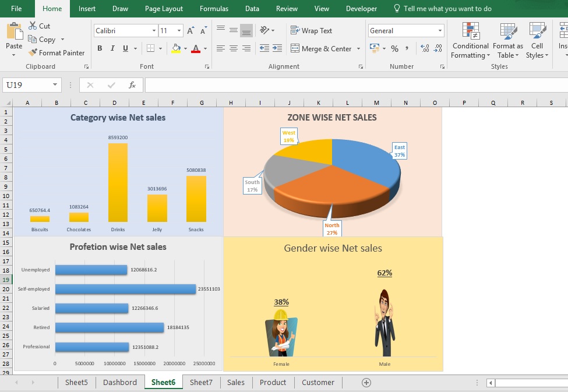Image resolution: width=568 pixels, height=392 pixels.
Task: Click the Copy icon
Action: [32, 39]
